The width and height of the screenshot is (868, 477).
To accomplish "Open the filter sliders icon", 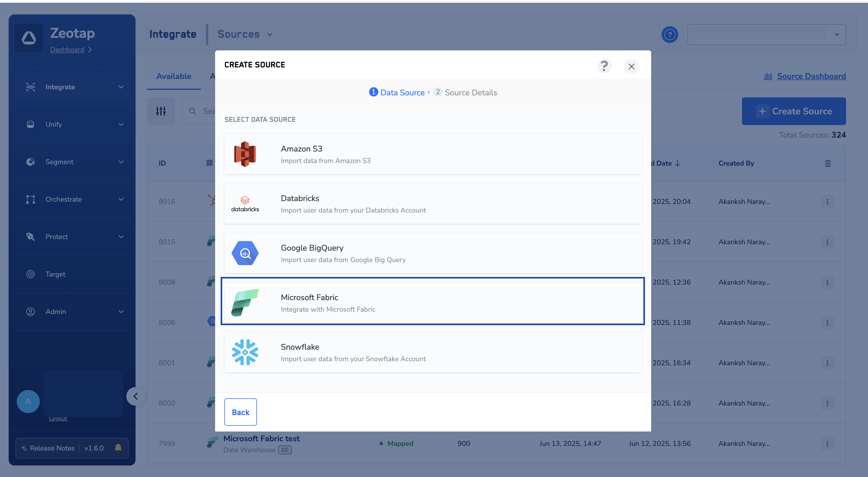I will (x=161, y=111).
